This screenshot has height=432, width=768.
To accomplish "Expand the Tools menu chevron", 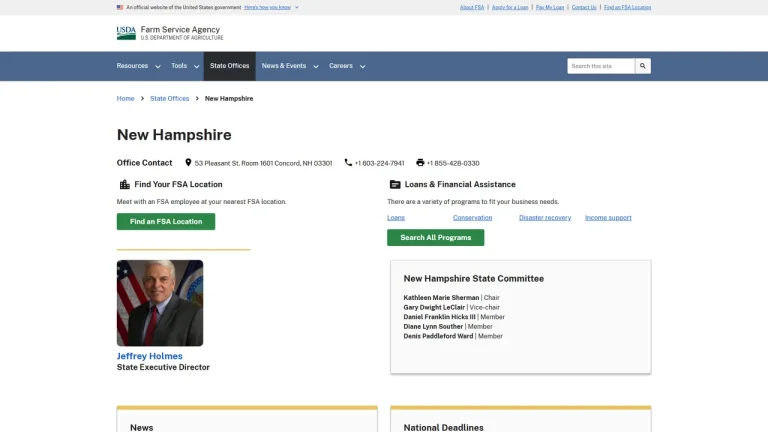I will pos(196,67).
